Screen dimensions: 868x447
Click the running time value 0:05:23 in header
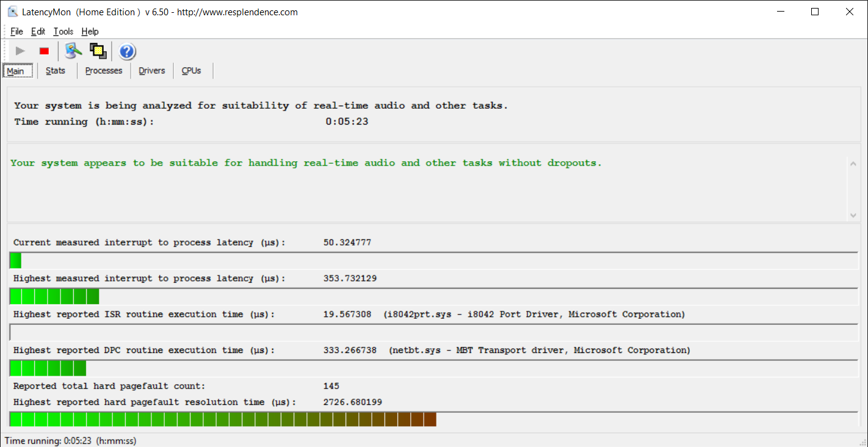347,122
